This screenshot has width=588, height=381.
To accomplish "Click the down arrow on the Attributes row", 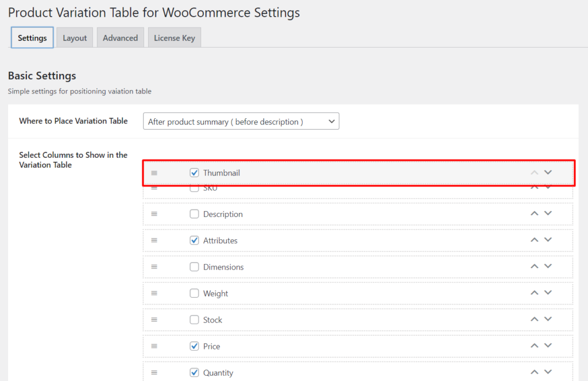I will coord(548,240).
